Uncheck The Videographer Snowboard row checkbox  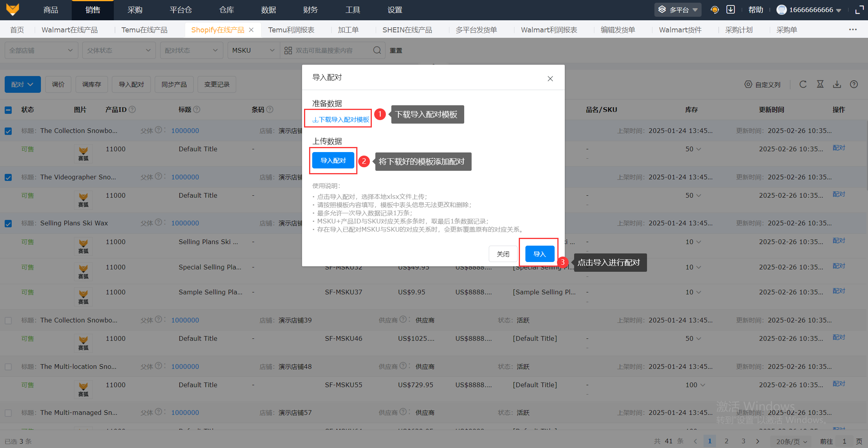[8, 177]
